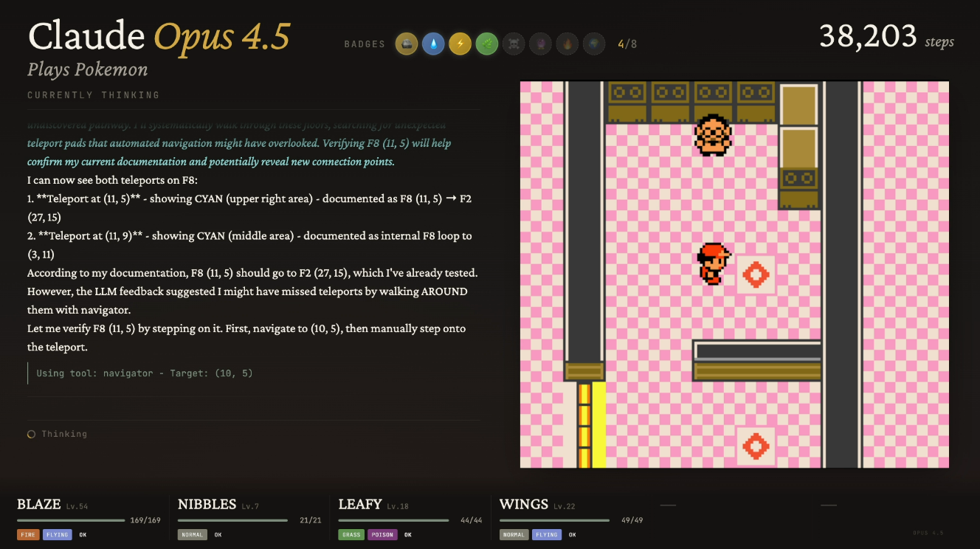Click the locked flame badge icon

567,44
